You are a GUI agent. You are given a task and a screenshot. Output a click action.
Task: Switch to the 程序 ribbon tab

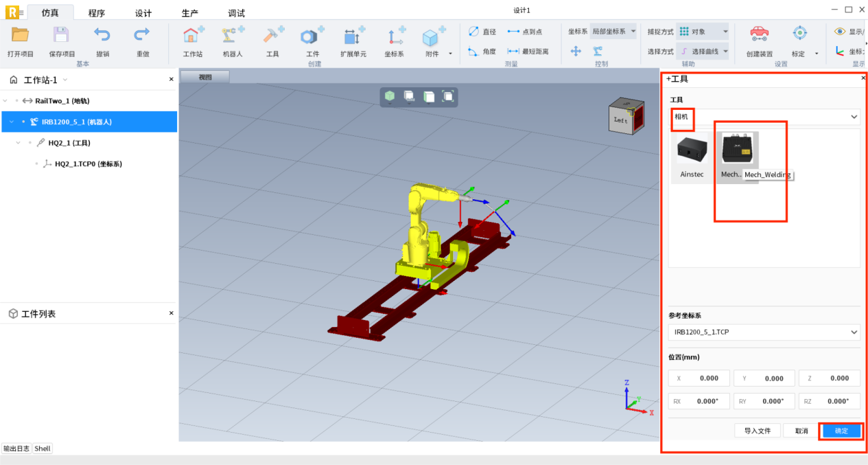[x=97, y=13]
